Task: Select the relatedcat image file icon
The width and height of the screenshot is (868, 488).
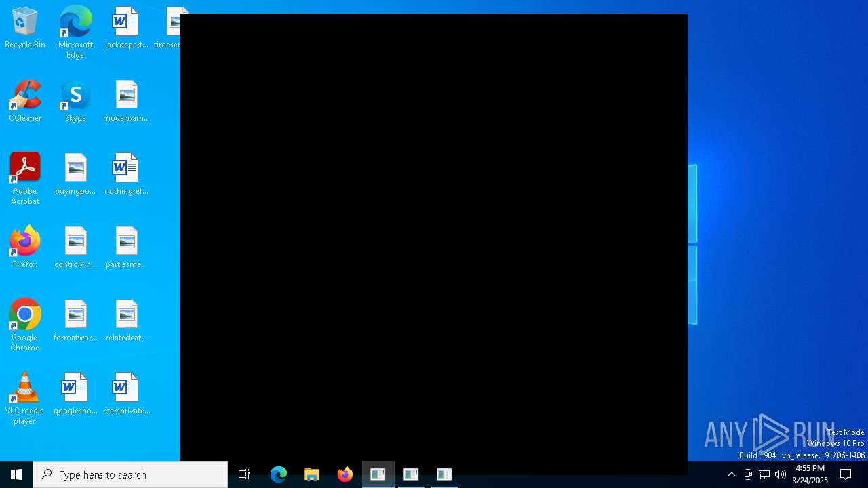Action: [x=126, y=321]
